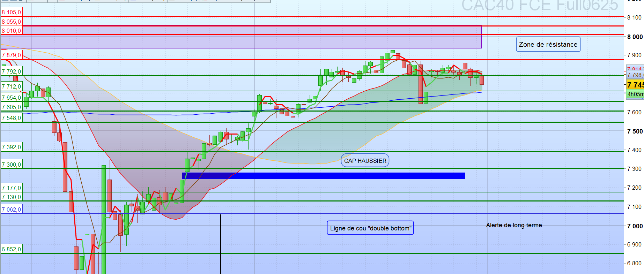Click the Ligne de cou "double bottom" annotation
The width and height of the screenshot is (644, 274).
click(370, 228)
